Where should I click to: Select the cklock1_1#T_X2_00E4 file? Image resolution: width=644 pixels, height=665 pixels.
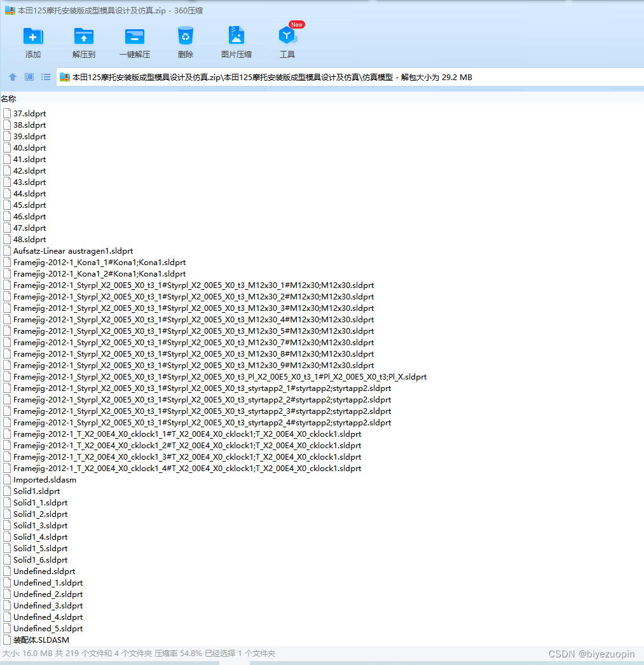(187, 434)
